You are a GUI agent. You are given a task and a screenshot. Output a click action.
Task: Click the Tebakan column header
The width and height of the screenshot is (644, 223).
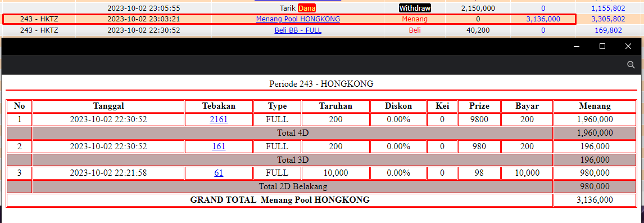point(219,106)
